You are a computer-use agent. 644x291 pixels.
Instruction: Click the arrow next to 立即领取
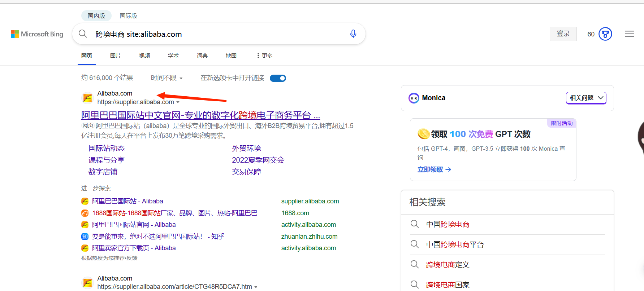pos(448,169)
